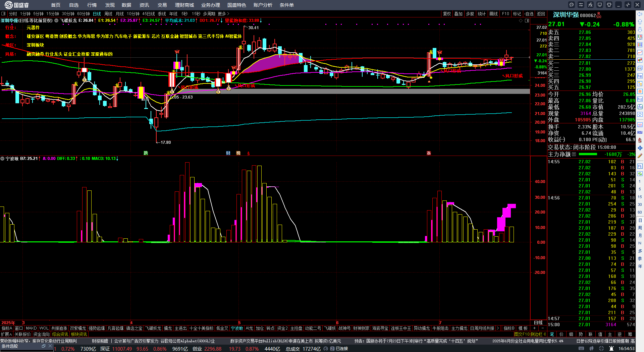Screen dimensions: 644x352
Task: Toggle the 多股 multi-stock view
Action: (470, 14)
